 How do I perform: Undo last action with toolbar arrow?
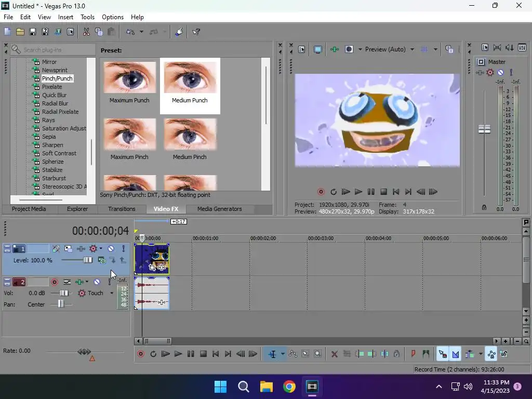point(130,32)
